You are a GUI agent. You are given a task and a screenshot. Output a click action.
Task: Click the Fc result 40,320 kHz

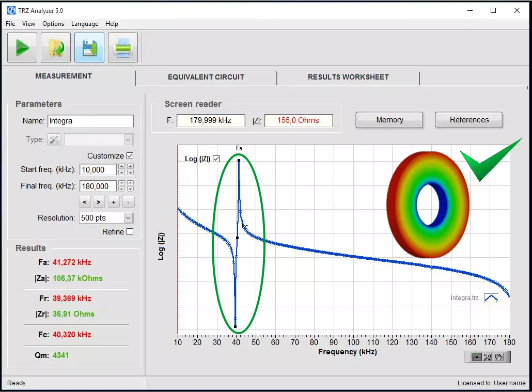pos(72,335)
